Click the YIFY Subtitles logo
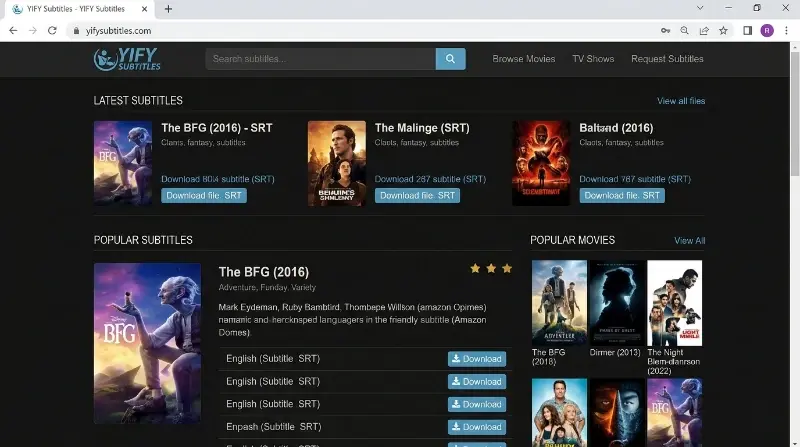Screen dimensions: 800x447 pos(127,59)
